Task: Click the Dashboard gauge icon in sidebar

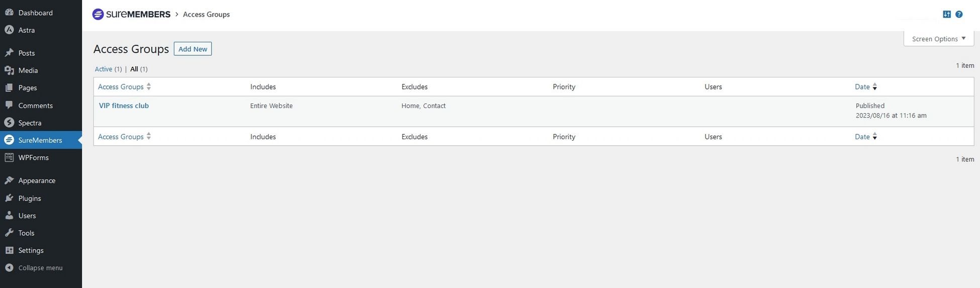Action: [x=9, y=13]
